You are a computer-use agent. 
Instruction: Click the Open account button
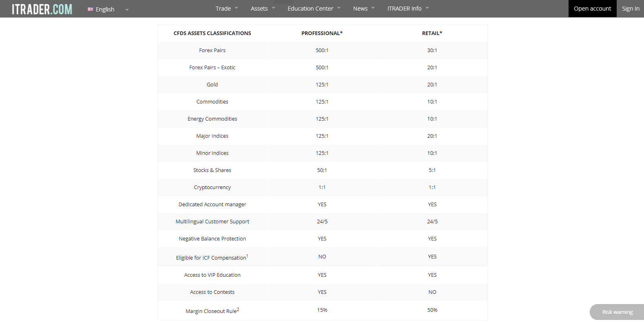click(592, 9)
